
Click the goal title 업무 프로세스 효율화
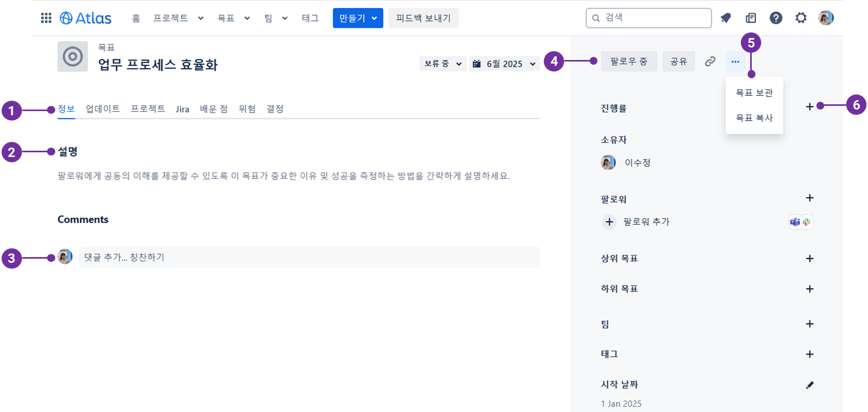click(x=158, y=65)
